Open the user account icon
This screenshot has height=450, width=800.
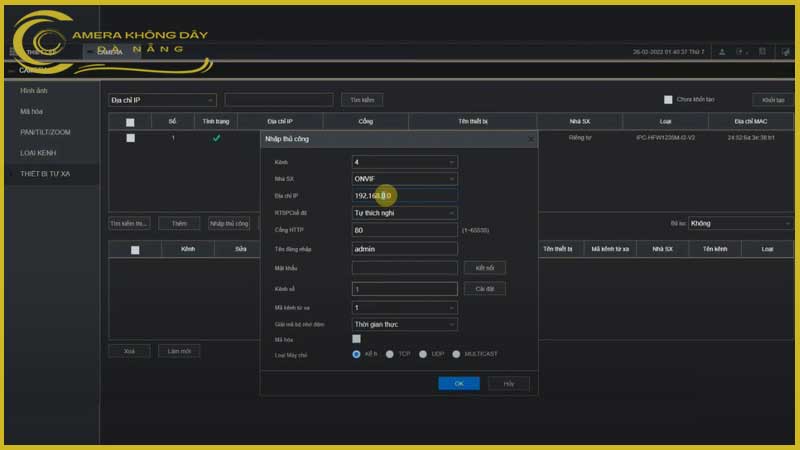[723, 52]
